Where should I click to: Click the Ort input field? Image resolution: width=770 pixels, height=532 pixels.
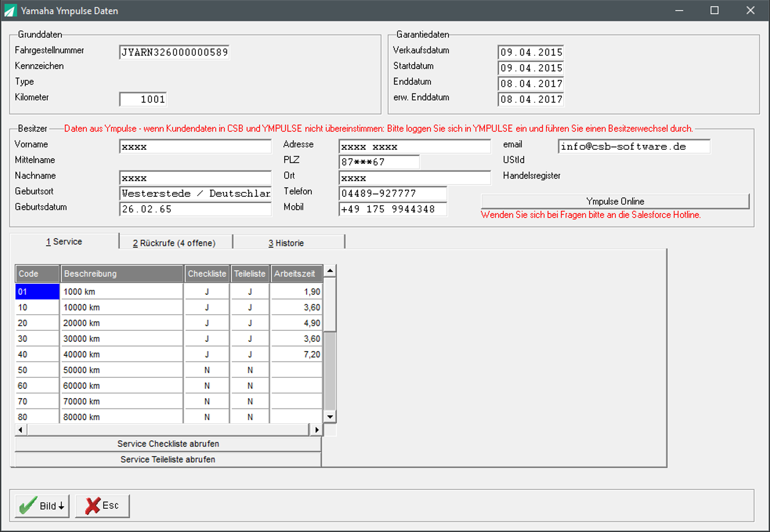point(415,178)
